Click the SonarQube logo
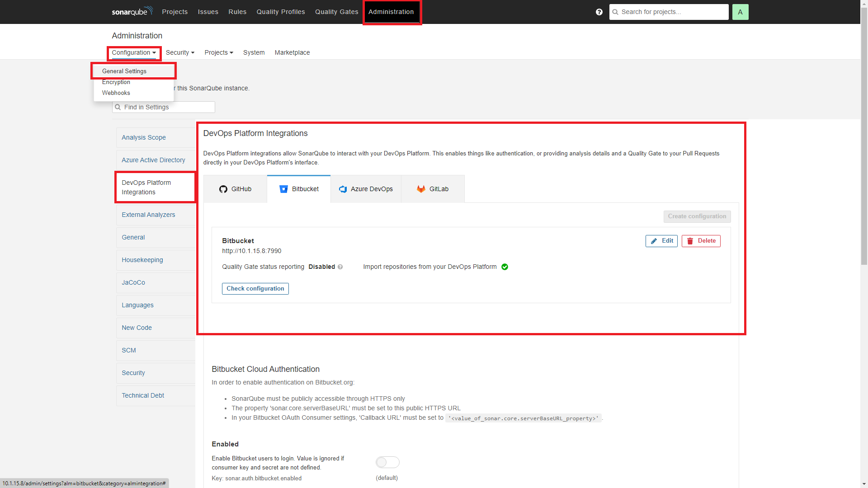868x488 pixels. [132, 12]
